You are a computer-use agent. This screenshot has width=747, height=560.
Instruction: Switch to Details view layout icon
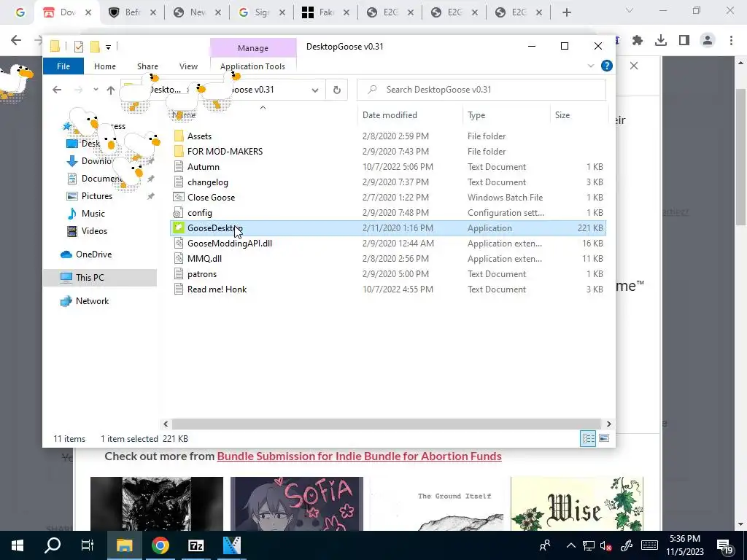588,438
